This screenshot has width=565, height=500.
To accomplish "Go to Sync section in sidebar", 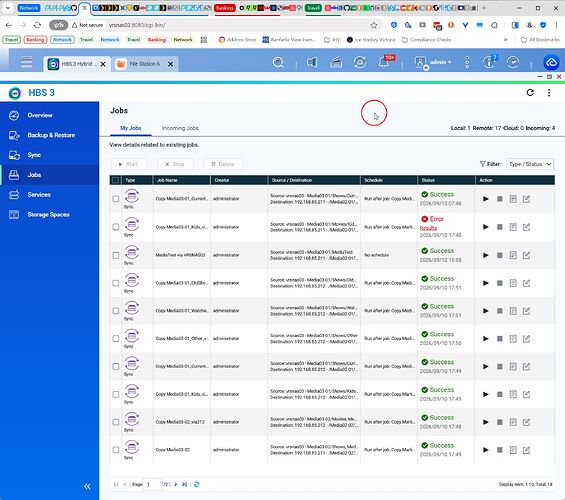I will (50, 155).
